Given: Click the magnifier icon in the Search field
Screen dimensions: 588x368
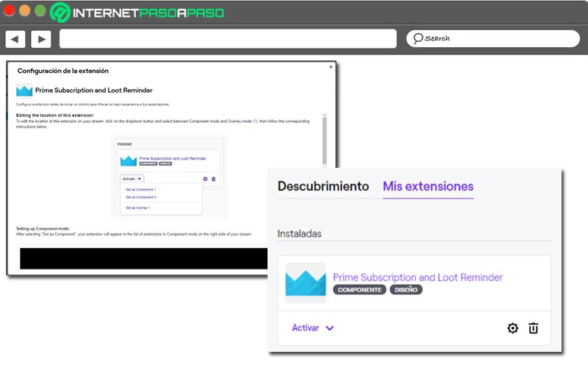Looking at the screenshot, I should point(417,38).
